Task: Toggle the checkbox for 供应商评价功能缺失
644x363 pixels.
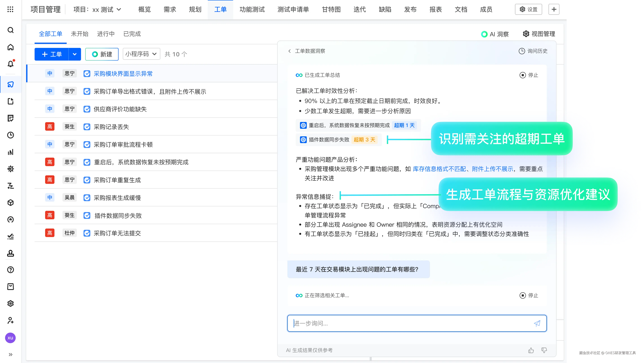Action: pos(87,109)
